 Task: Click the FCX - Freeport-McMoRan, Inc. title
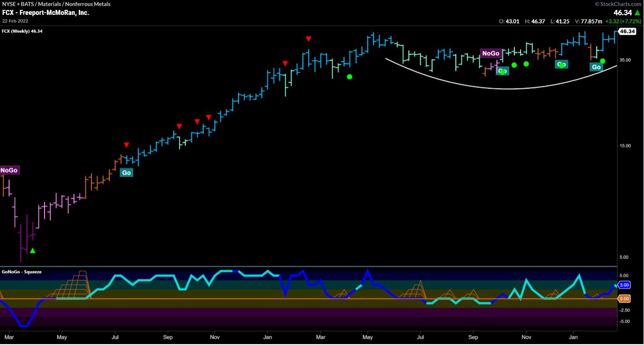(45, 13)
